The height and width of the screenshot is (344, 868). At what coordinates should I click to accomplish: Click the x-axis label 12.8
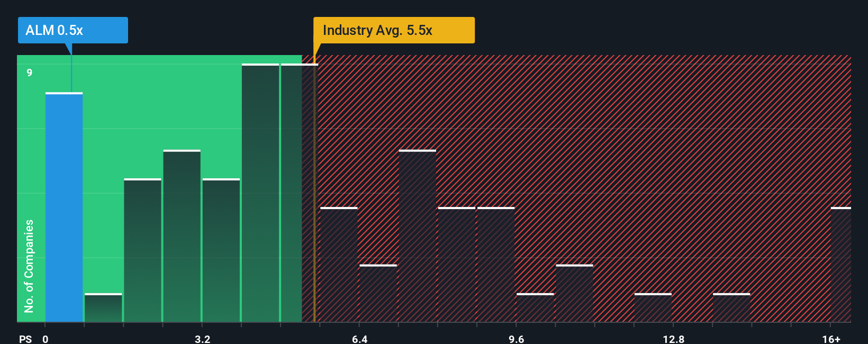click(x=673, y=339)
